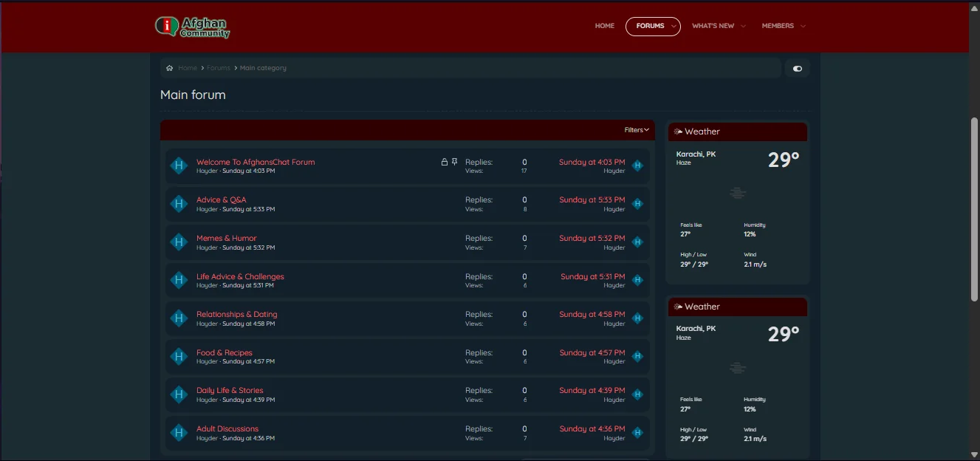980x461 pixels.
Task: Open Life Advice & Challenges thread
Action: [240, 276]
